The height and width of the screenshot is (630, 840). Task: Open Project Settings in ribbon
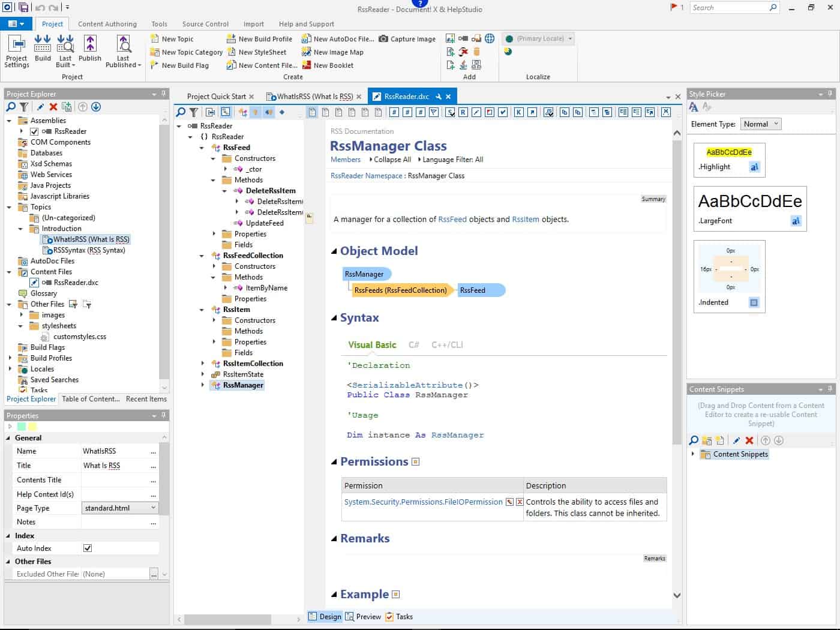[x=17, y=51]
